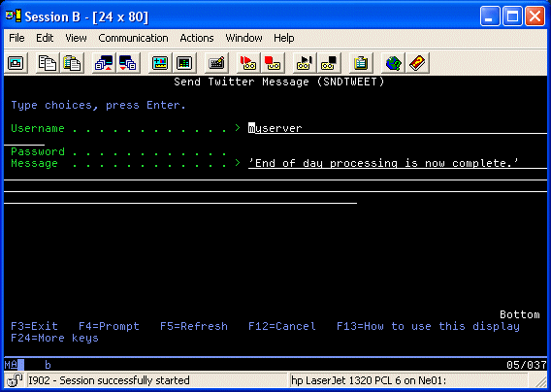551x392 pixels.
Task: Click the Print Screen toolbar icon
Action: [16, 63]
